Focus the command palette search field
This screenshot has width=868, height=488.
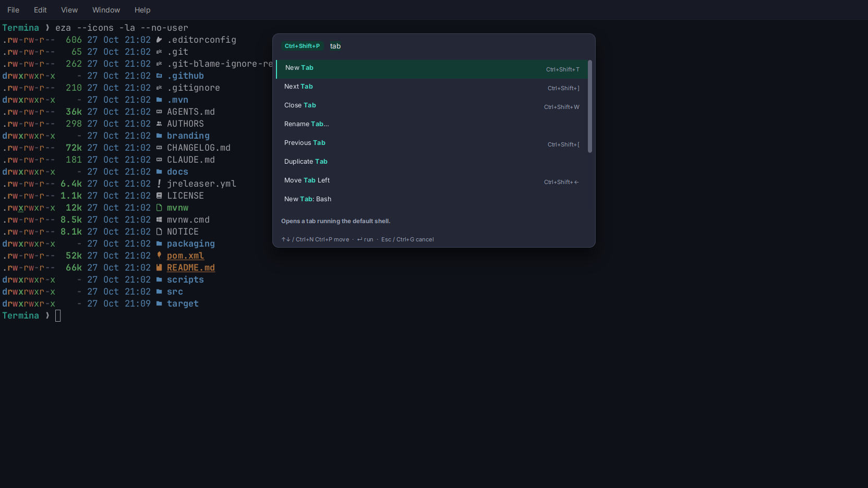pyautogui.click(x=459, y=46)
